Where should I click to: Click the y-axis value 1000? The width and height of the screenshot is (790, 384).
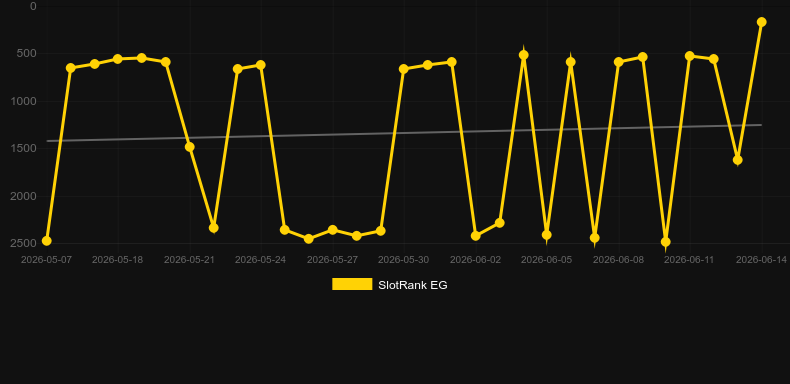(x=24, y=101)
